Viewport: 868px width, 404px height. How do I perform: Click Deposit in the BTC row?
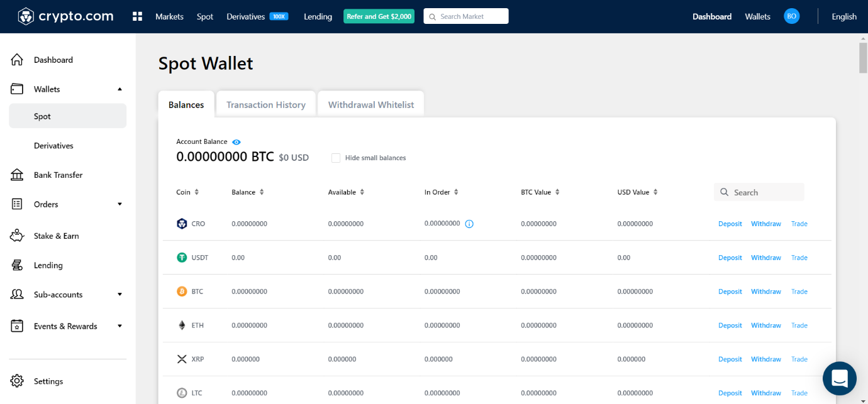coord(730,292)
